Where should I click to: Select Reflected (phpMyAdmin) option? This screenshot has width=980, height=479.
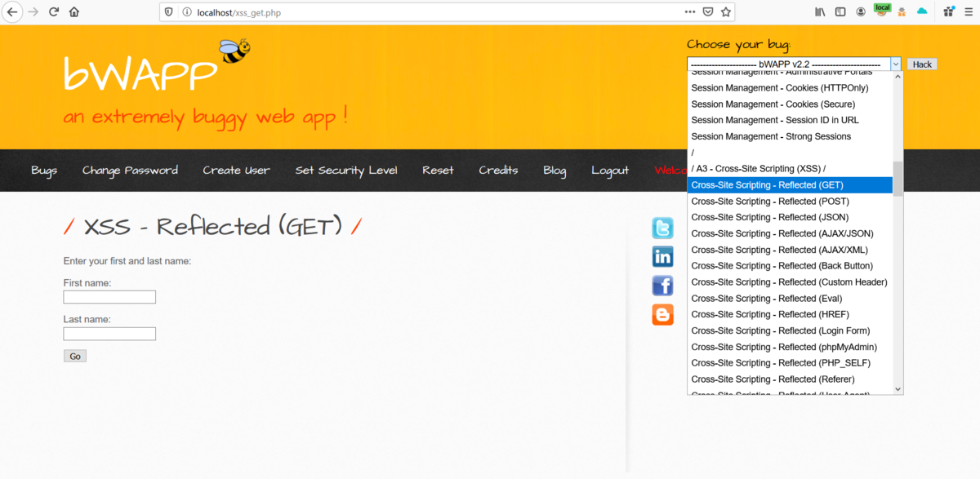(790, 347)
